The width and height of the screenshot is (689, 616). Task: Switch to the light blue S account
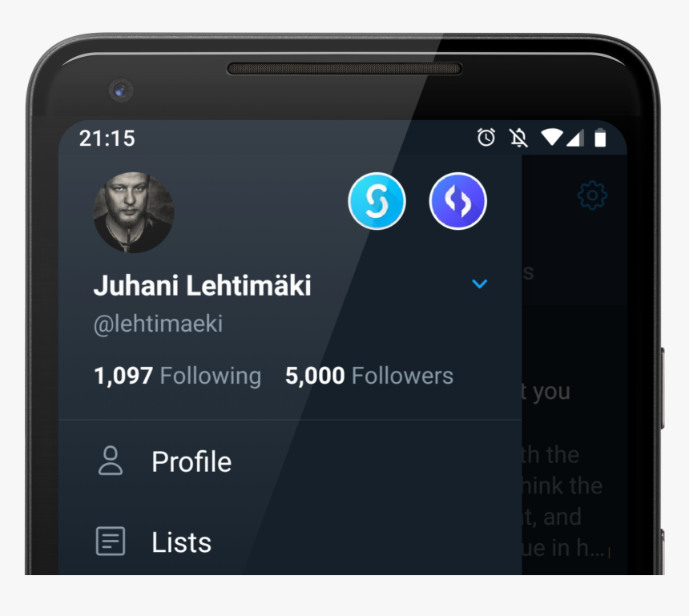pos(377,201)
